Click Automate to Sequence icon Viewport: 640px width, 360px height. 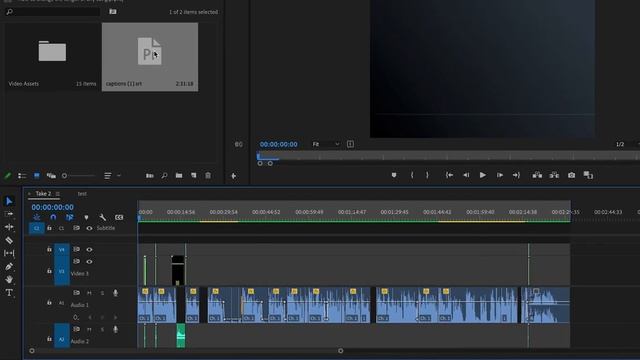pos(150,176)
